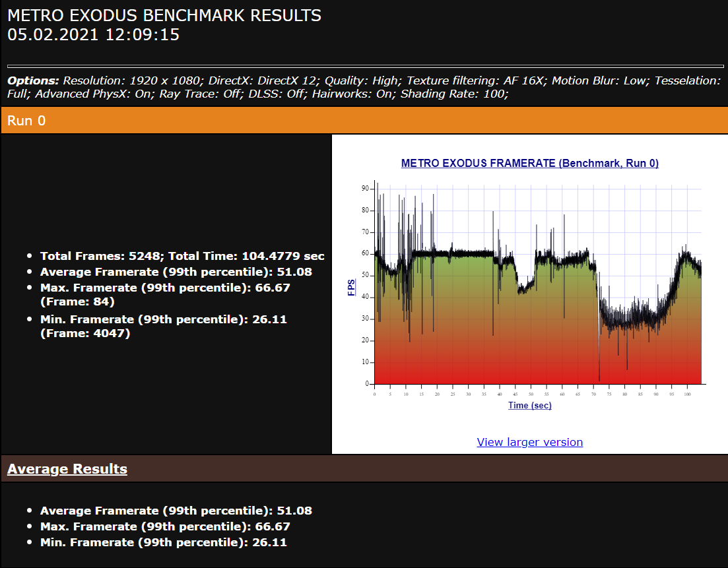The image size is (728, 568).
Task: Click the "(Frame: 84)" text
Action: coord(77,301)
